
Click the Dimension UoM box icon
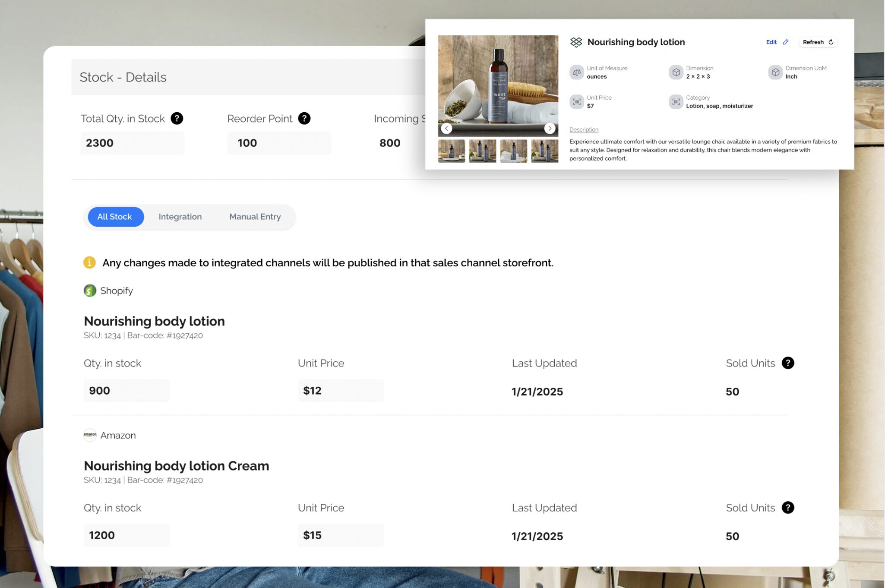tap(775, 72)
